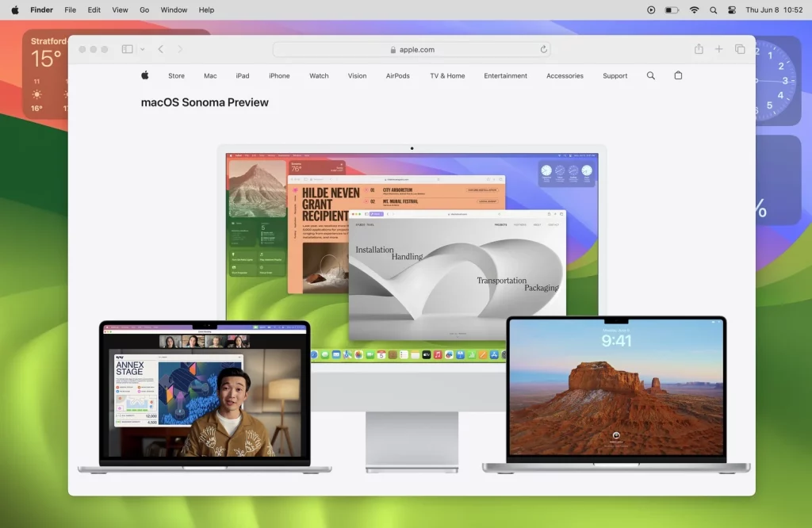Viewport: 812px width, 528px height.
Task: Open the shopping bag icon
Action: click(678, 75)
